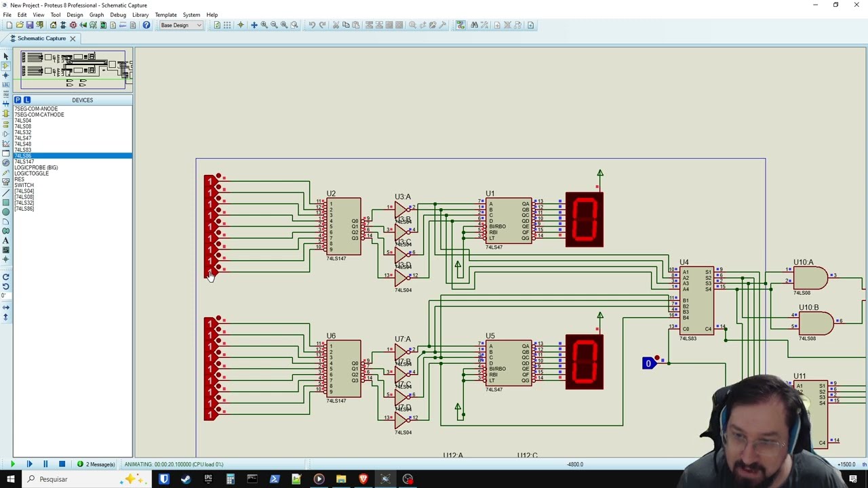
Task: Toggle the blue logic state showing 0
Action: (648, 363)
